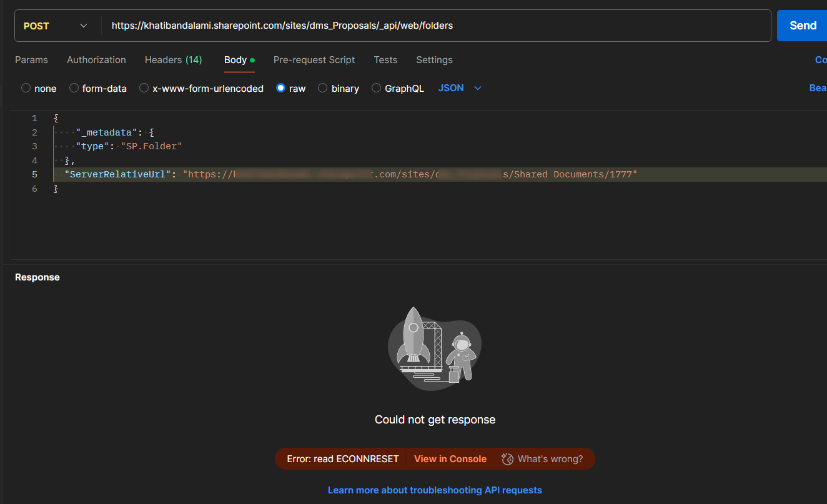The image size is (827, 504).
Task: Open the Pre-request Script tab
Action: pyautogui.click(x=314, y=60)
